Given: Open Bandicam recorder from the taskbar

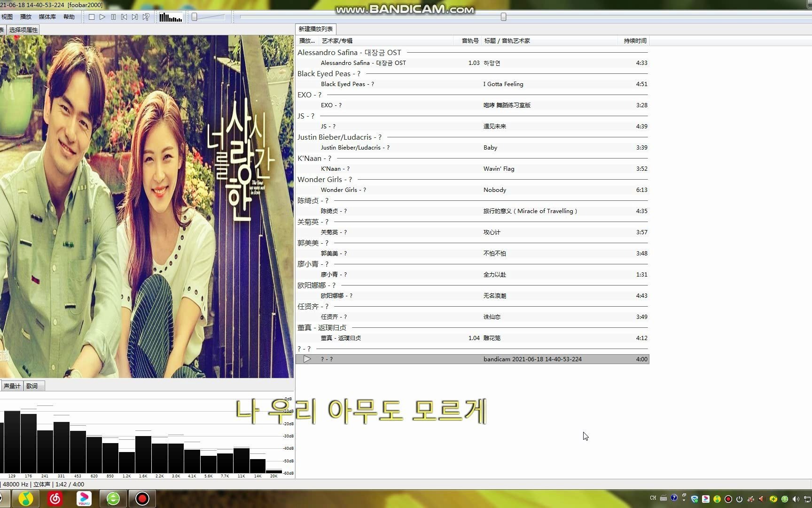Looking at the screenshot, I should pos(142,499).
